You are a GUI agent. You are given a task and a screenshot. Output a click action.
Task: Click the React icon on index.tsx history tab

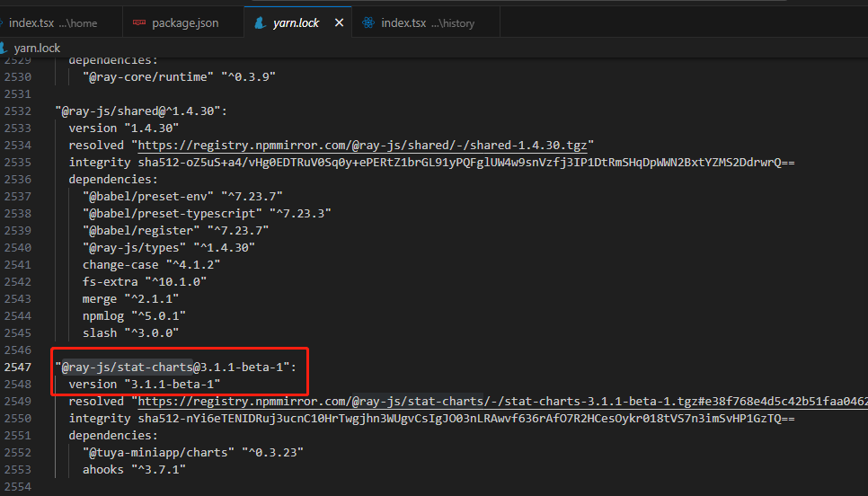[368, 22]
